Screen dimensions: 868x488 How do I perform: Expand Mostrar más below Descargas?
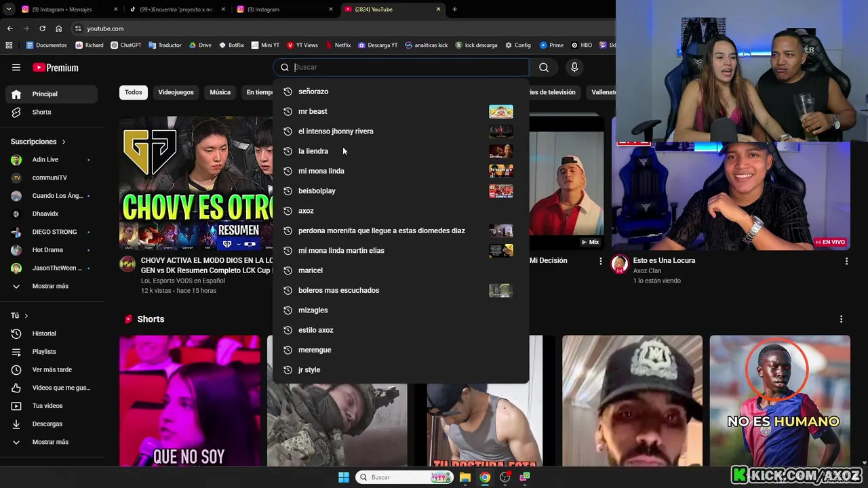52,442
